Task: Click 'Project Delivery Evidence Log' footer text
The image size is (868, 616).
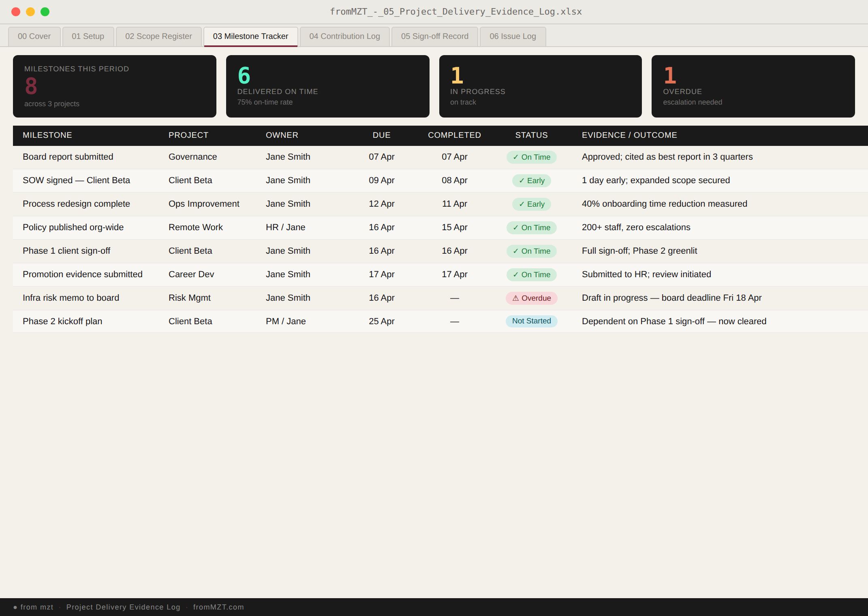Action: (123, 607)
